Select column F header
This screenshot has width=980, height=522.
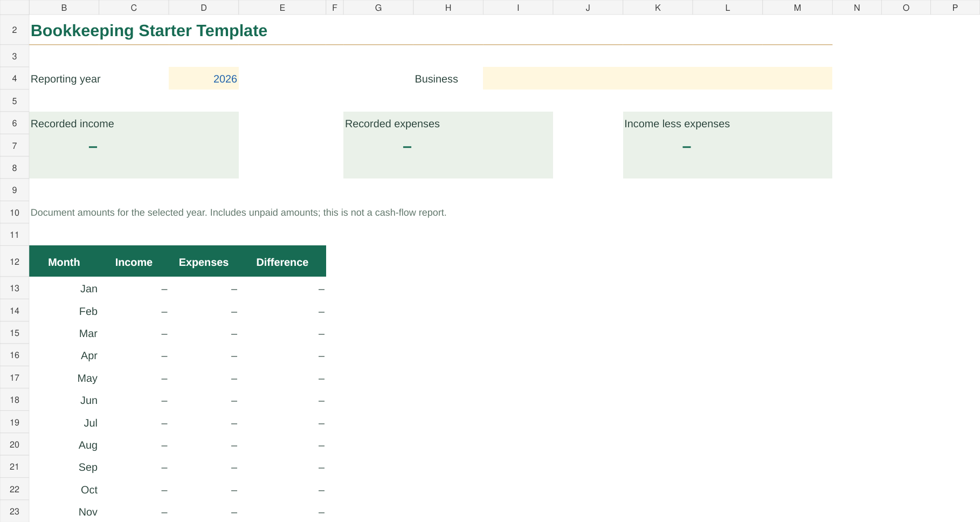click(335, 8)
